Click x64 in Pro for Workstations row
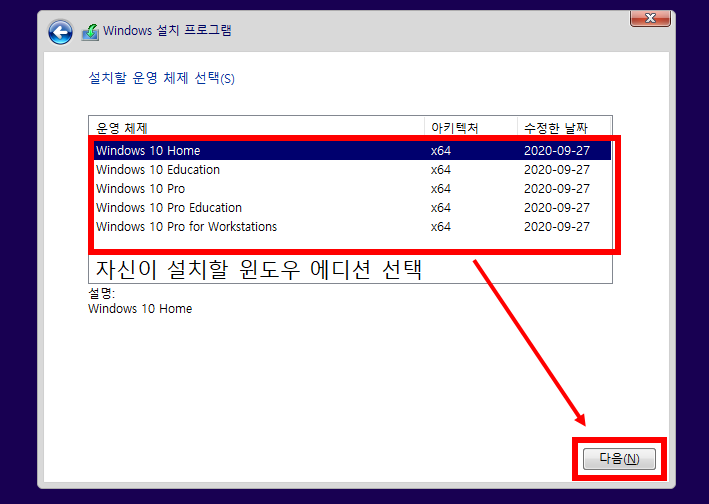 (440, 227)
